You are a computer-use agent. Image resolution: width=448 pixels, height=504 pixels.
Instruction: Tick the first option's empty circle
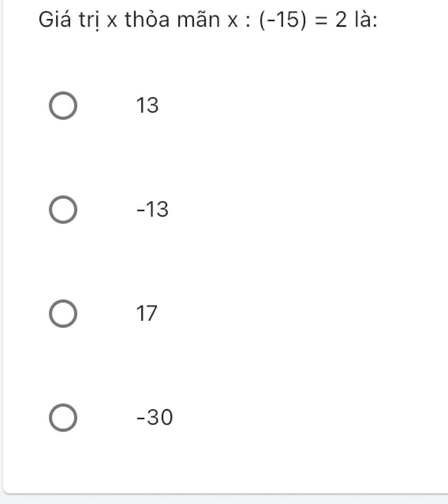pos(63,105)
